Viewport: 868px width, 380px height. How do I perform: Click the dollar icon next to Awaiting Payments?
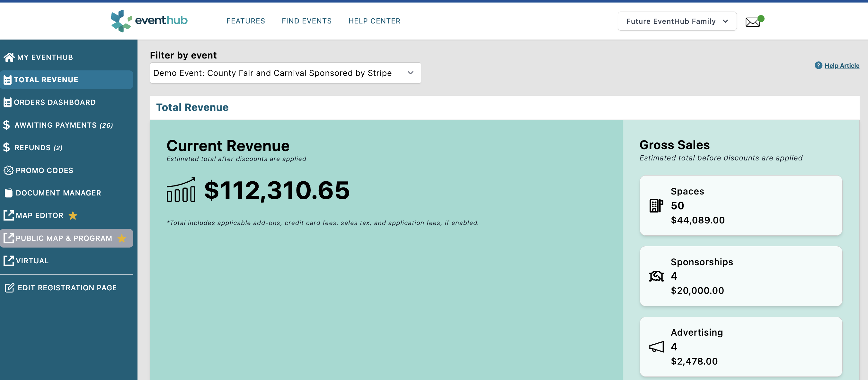click(6, 125)
